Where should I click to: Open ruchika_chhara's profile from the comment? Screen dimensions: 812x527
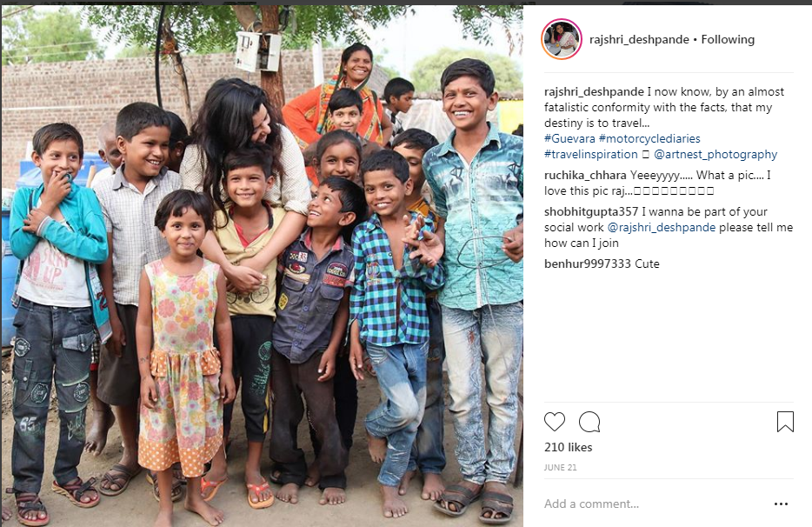tap(585, 175)
